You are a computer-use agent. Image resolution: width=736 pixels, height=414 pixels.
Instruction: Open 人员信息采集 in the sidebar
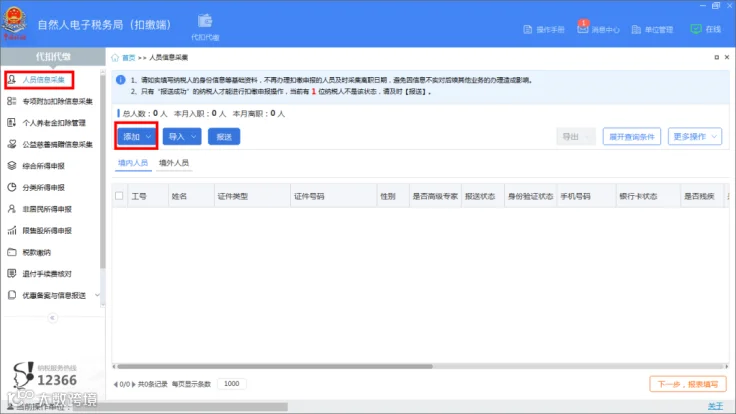39,80
